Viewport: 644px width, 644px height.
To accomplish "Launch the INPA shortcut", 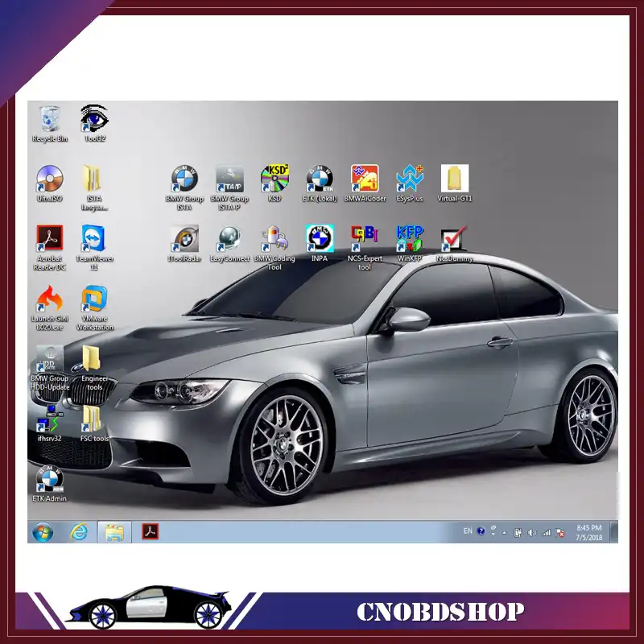I will point(320,244).
